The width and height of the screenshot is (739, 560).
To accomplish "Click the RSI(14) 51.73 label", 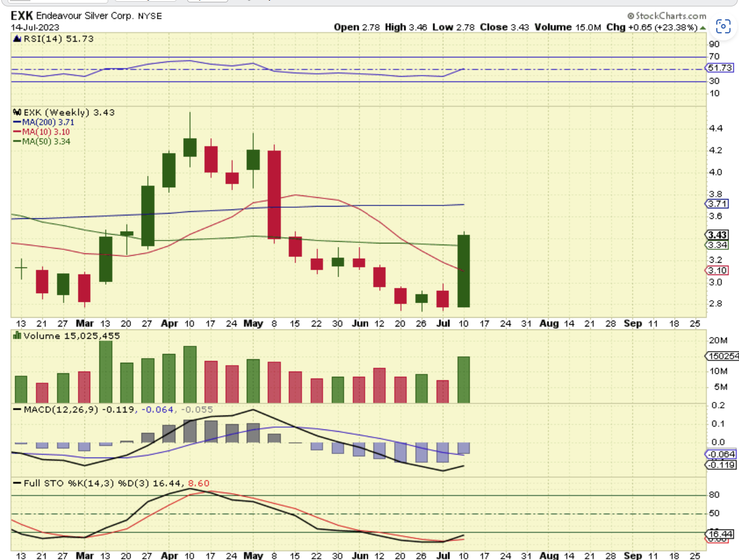I will pyautogui.click(x=59, y=39).
